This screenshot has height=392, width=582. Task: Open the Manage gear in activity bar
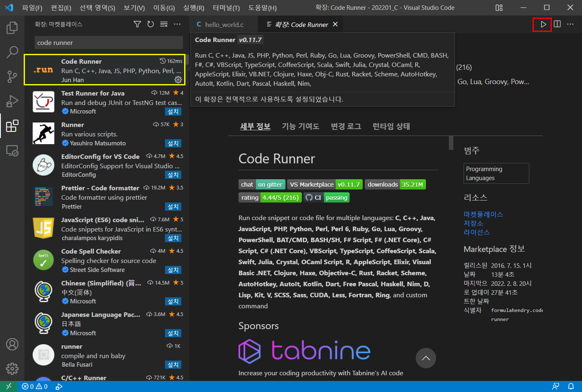click(x=12, y=369)
